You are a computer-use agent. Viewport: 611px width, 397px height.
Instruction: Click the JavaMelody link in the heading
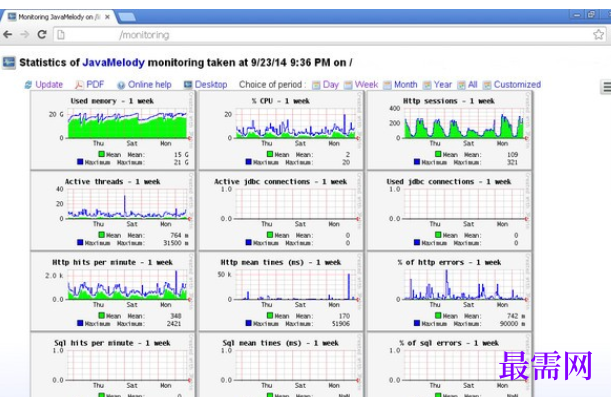click(113, 62)
